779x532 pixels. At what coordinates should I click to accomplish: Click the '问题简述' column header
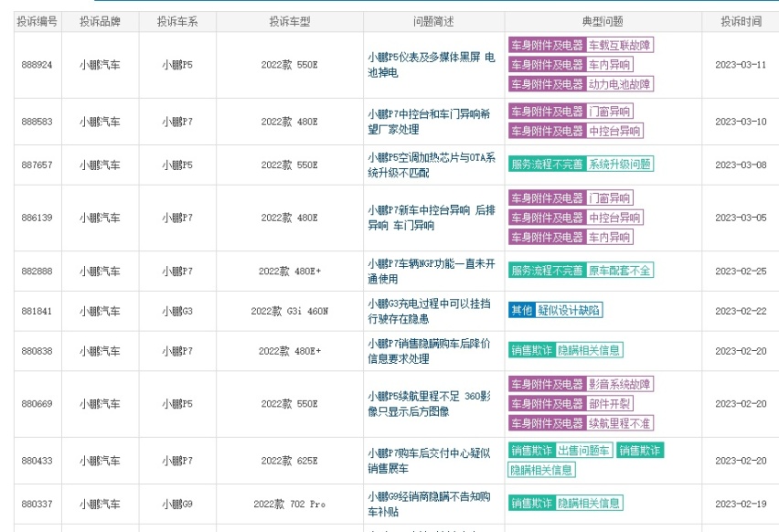point(433,21)
